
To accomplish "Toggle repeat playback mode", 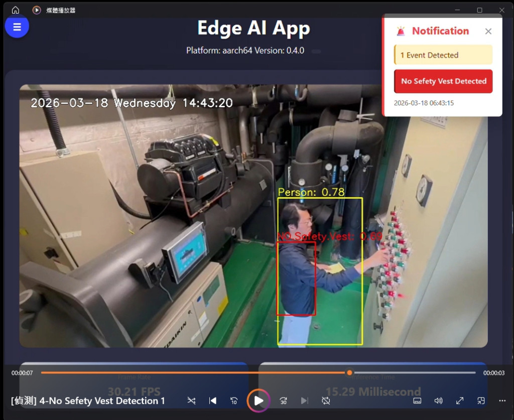I will [326, 400].
